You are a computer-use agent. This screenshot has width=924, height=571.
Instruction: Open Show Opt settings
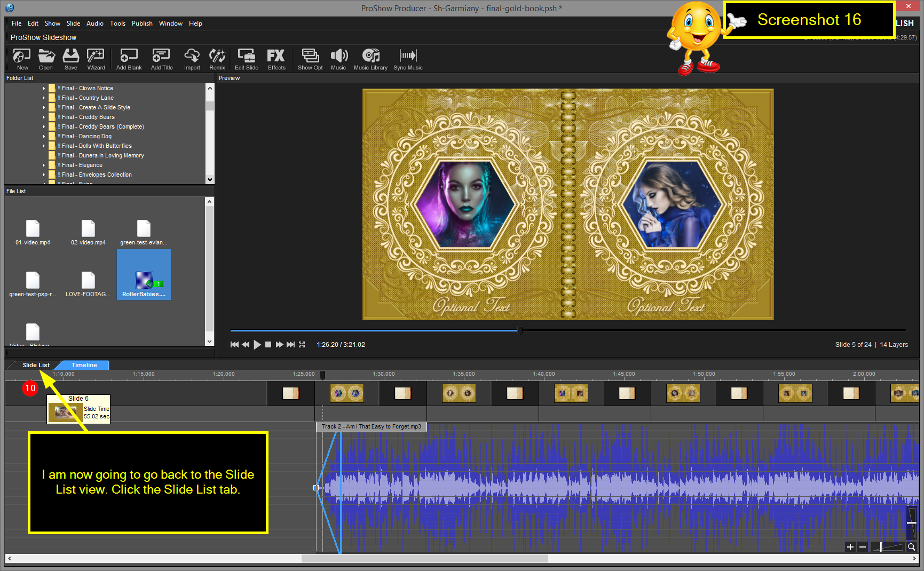tap(310, 59)
